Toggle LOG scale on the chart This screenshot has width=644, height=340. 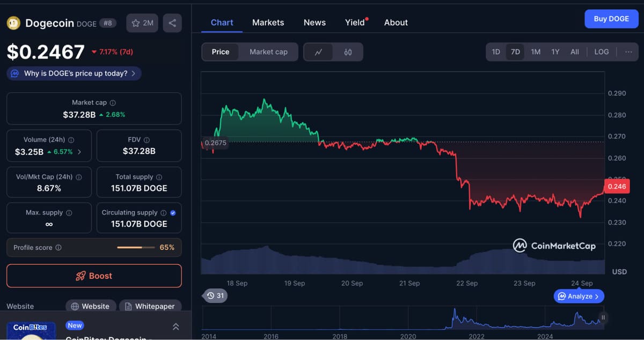point(602,52)
